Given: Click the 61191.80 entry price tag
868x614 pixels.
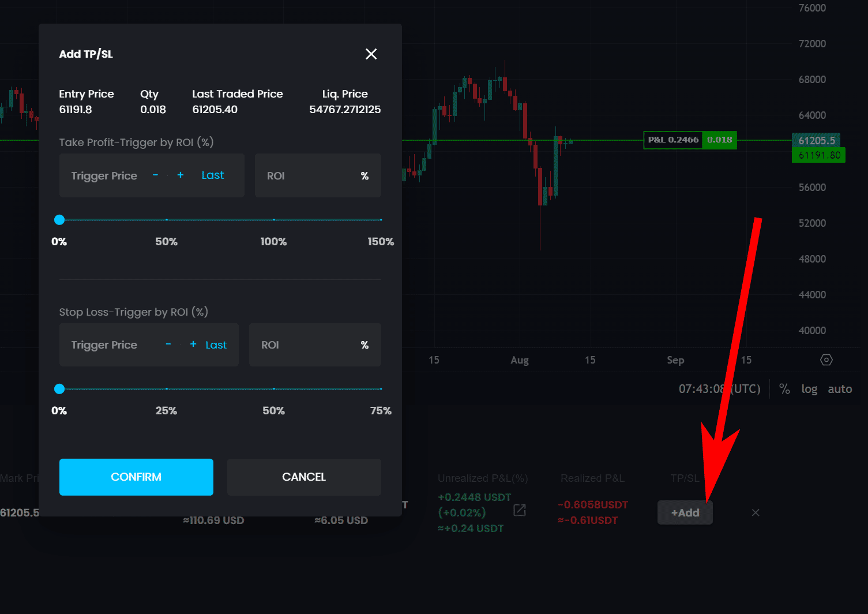Looking at the screenshot, I should pyautogui.click(x=819, y=155).
